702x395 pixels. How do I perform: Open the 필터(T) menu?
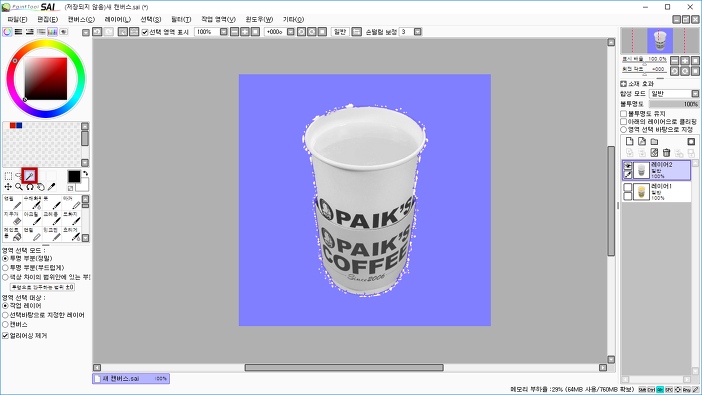[x=181, y=19]
